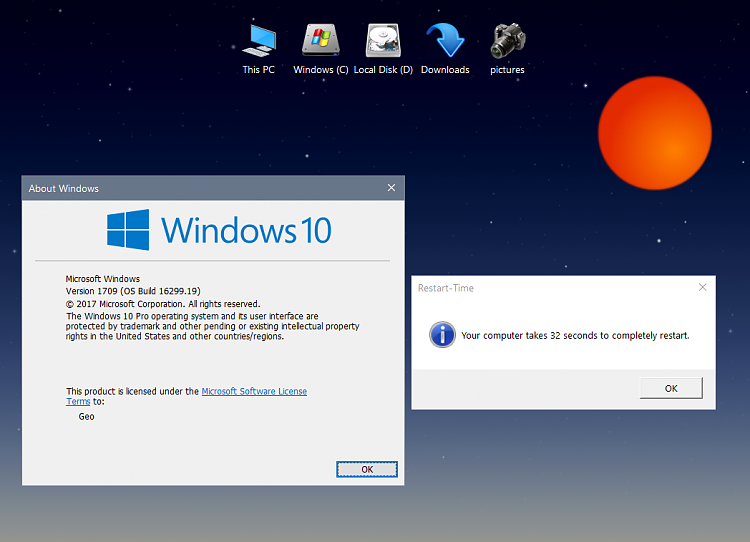Image resolution: width=750 pixels, height=542 pixels.
Task: Click the Restart-Time title text
Action: tap(446, 288)
